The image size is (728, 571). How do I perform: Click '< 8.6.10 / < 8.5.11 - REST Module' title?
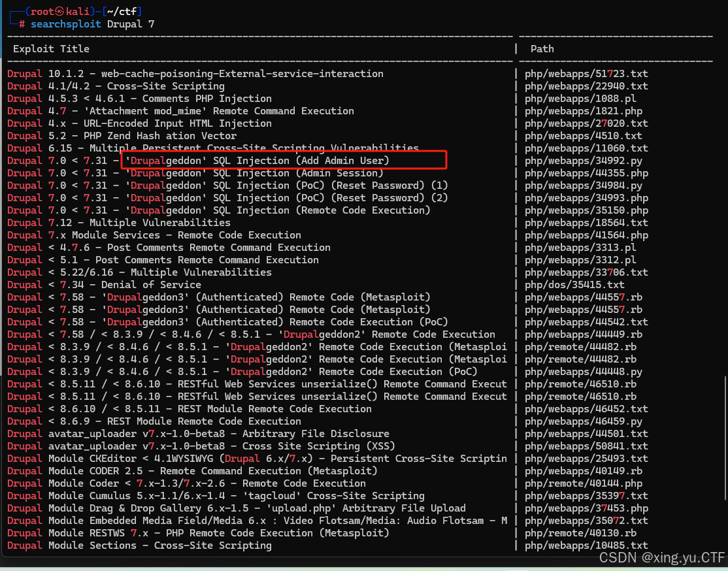point(190,409)
